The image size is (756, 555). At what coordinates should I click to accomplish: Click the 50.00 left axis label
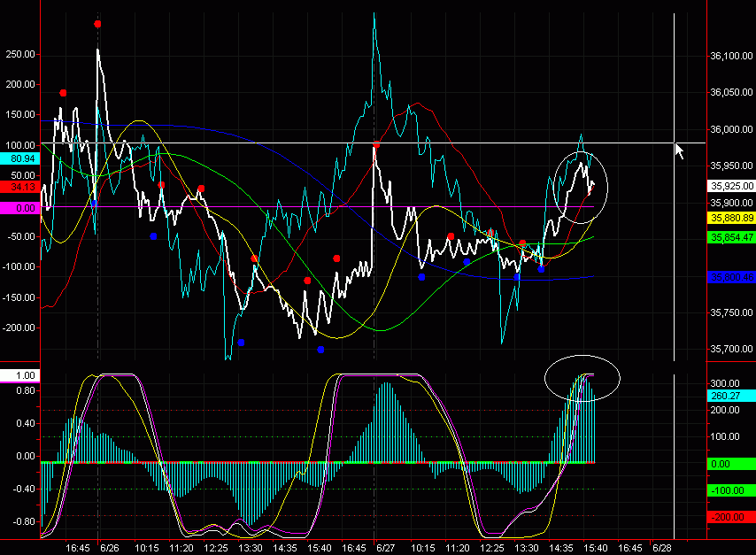pos(23,175)
